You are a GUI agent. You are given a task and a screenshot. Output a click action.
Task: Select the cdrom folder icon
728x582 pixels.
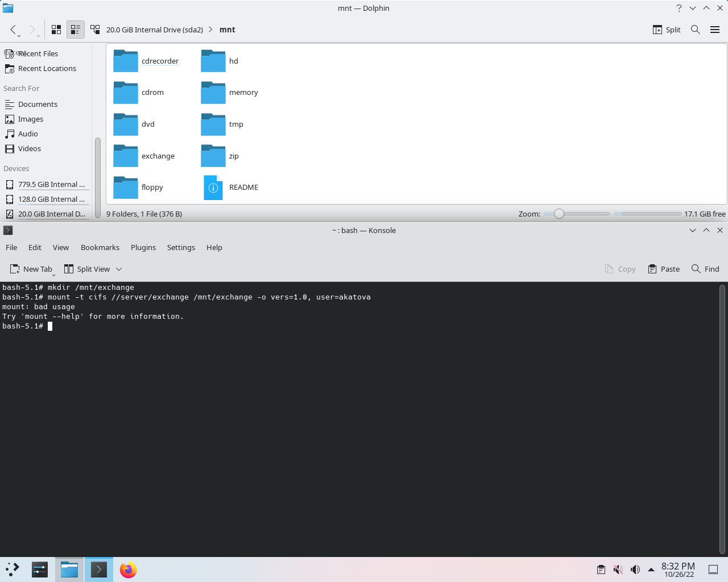126,92
